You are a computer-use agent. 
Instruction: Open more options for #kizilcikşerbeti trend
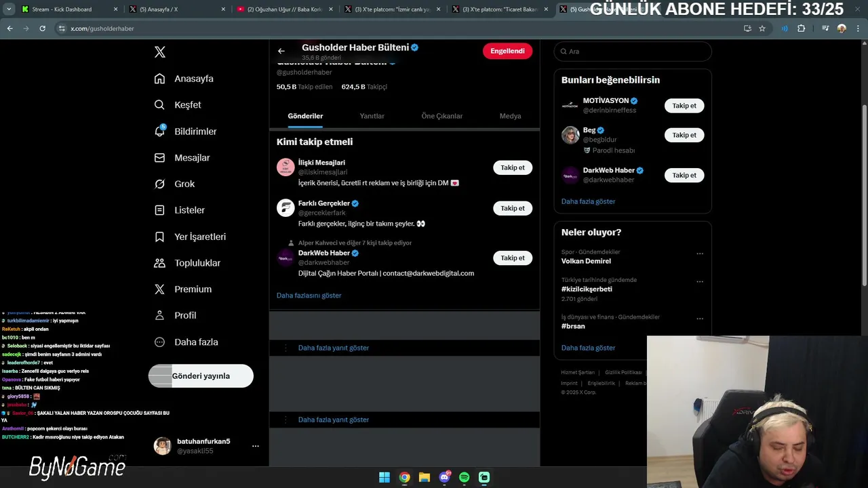pyautogui.click(x=700, y=282)
